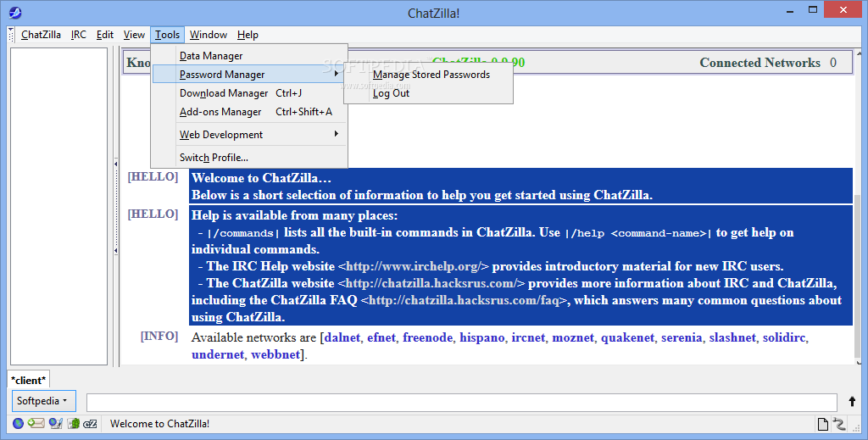The height and width of the screenshot is (440, 868).
Task: Click the empty user list pane
Action: pyautogui.click(x=58, y=206)
